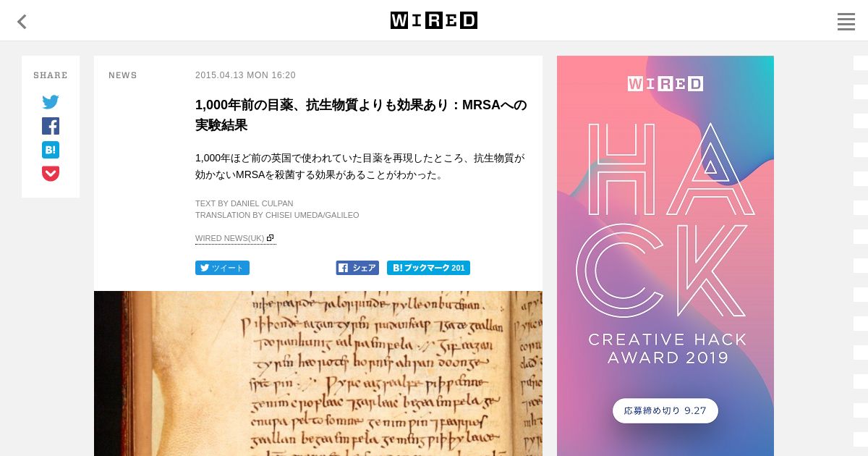This screenshot has height=456, width=868.
Task: Open the manuscript image thumbnail
Action: pyautogui.click(x=318, y=373)
